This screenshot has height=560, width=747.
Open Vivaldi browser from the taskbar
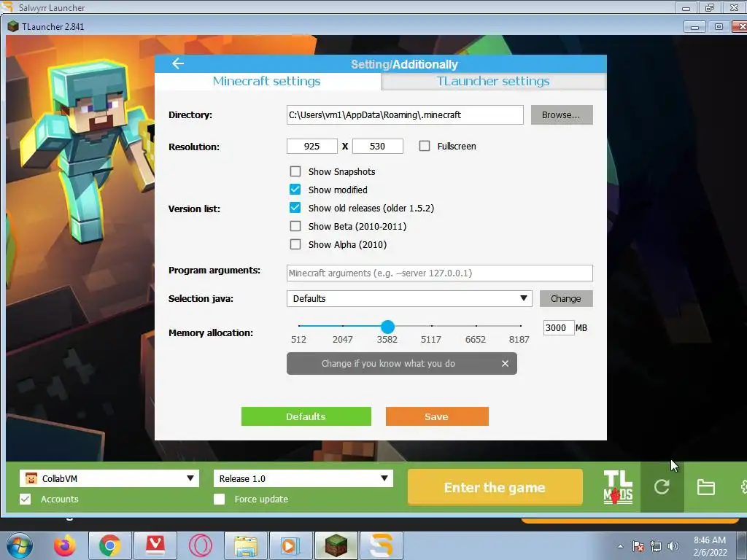click(155, 545)
